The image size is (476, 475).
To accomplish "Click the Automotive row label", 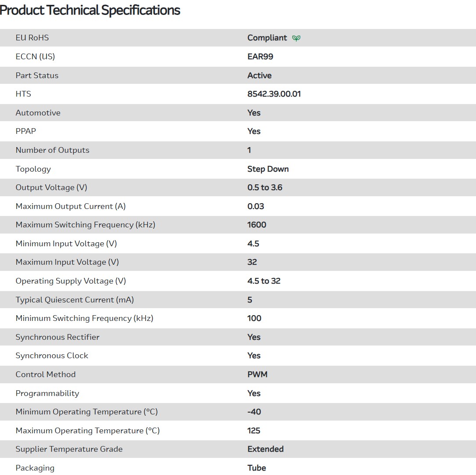I will [x=38, y=113].
